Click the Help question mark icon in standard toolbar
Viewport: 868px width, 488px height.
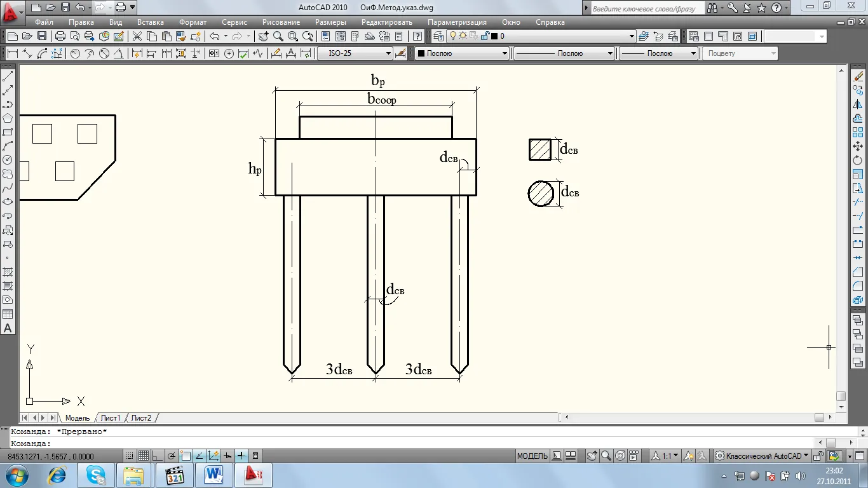click(x=417, y=36)
